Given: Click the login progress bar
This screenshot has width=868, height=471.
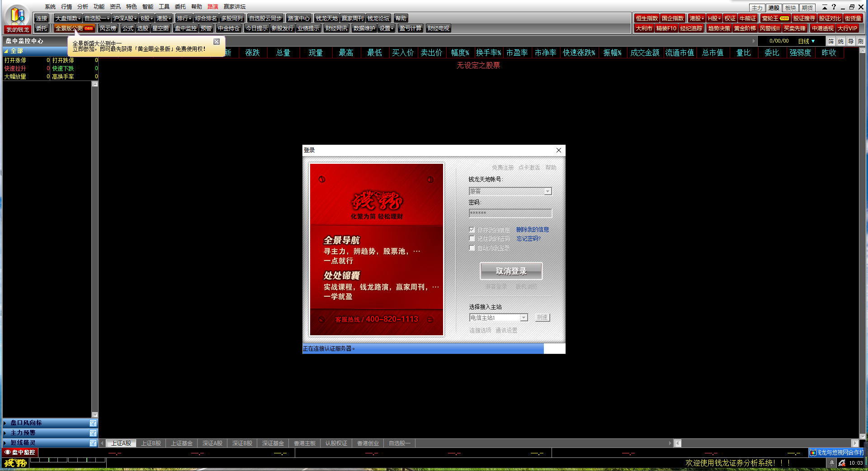Looking at the screenshot, I should coord(434,348).
